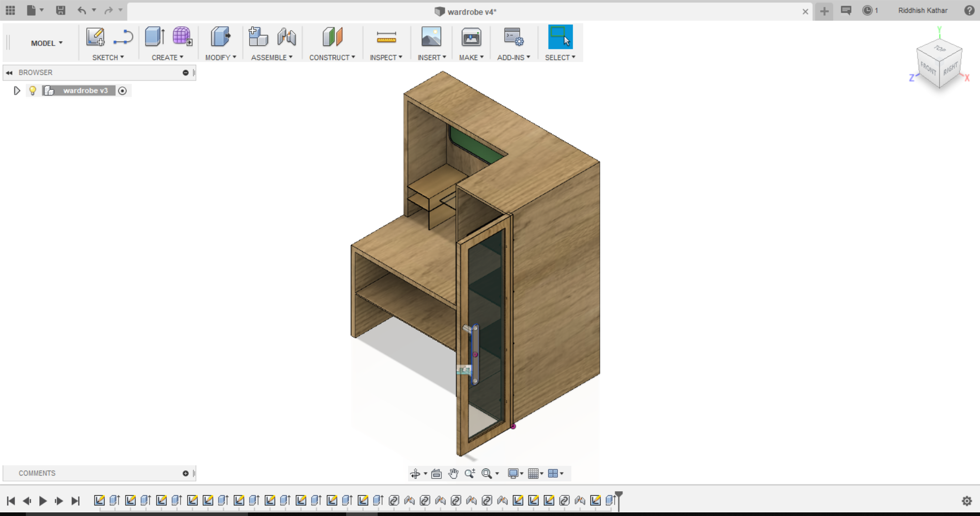
Task: Open the data panel grid icon
Action: (x=10, y=10)
